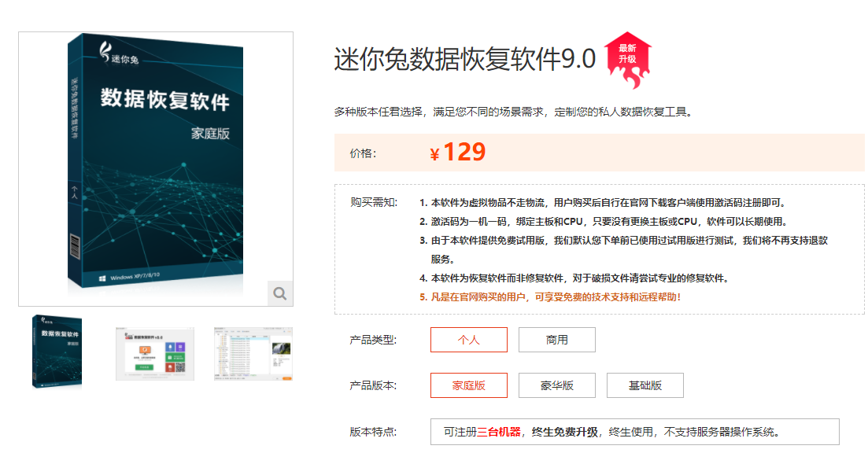
Task: Click the magnifier zoom icon on product image
Action: tap(280, 293)
